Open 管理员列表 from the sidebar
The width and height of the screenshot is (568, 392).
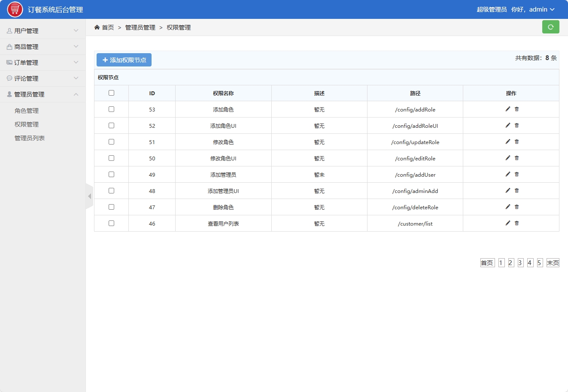[x=30, y=138]
